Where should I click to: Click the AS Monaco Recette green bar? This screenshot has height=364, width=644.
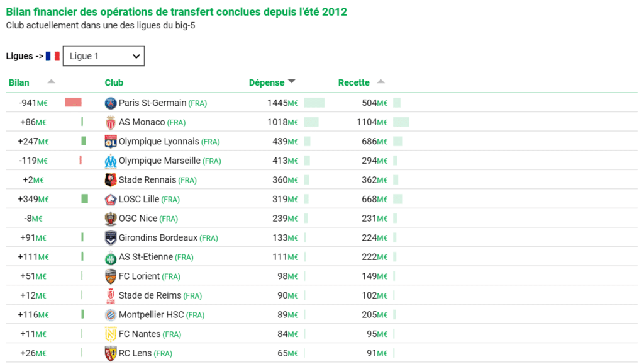pos(401,122)
